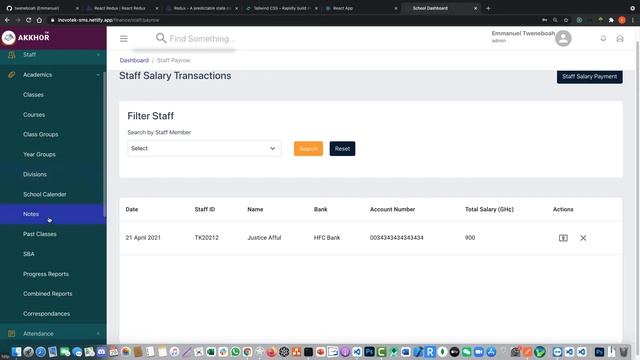The height and width of the screenshot is (360, 640).
Task: Switch to the React Redux tab
Action: (122, 8)
